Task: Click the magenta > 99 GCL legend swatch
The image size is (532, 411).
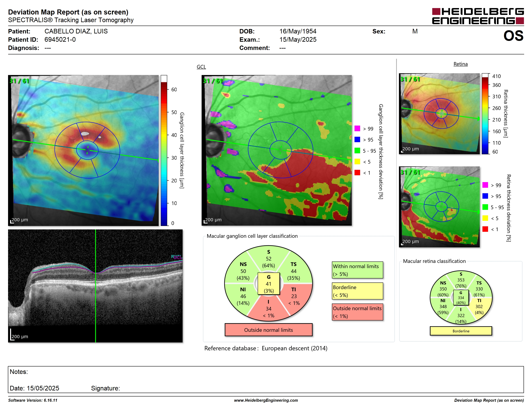Action: coord(357,129)
